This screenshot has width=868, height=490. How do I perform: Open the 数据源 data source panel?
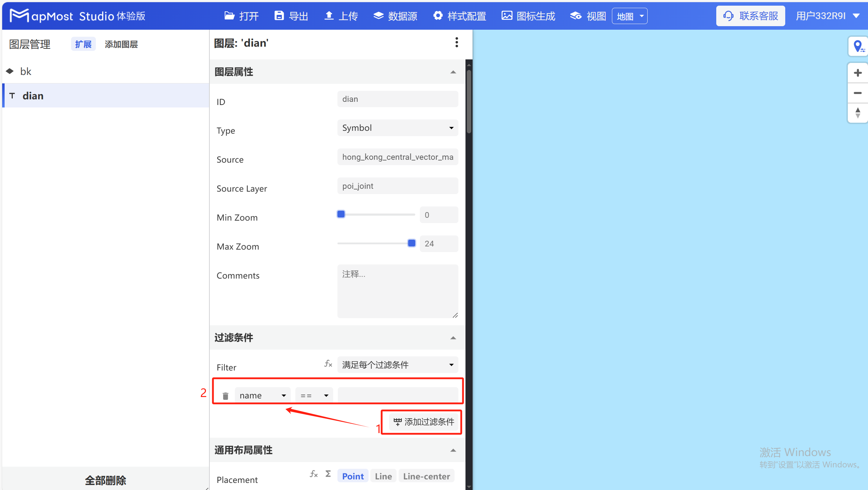(x=395, y=16)
